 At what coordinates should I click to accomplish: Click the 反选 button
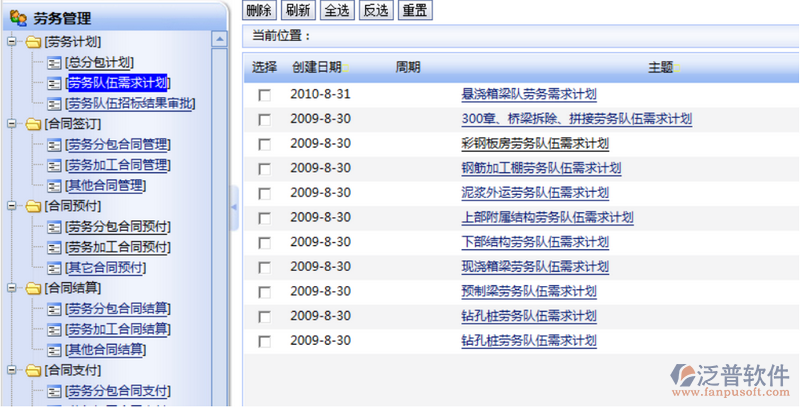coord(377,11)
